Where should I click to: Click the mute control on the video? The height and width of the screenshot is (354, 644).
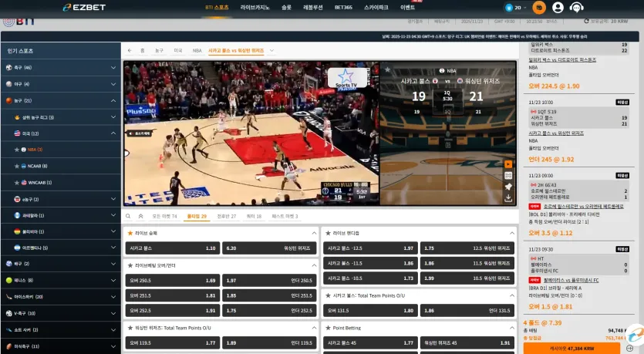[x=139, y=133]
